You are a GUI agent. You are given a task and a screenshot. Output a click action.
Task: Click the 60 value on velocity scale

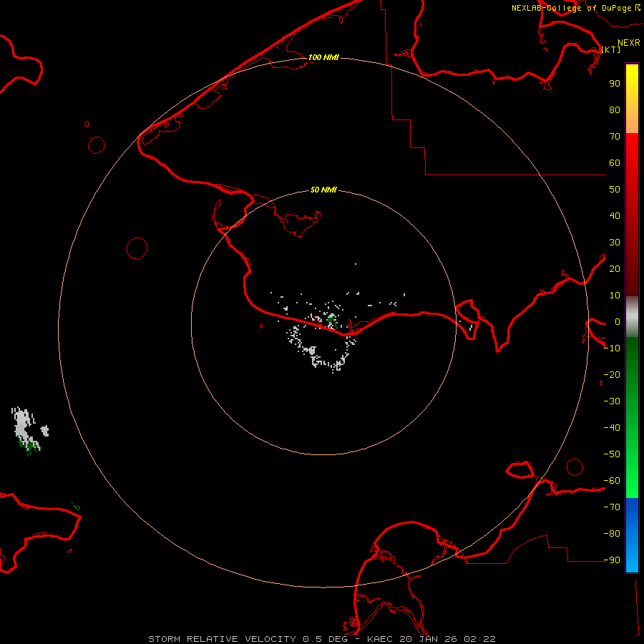pyautogui.click(x=615, y=162)
